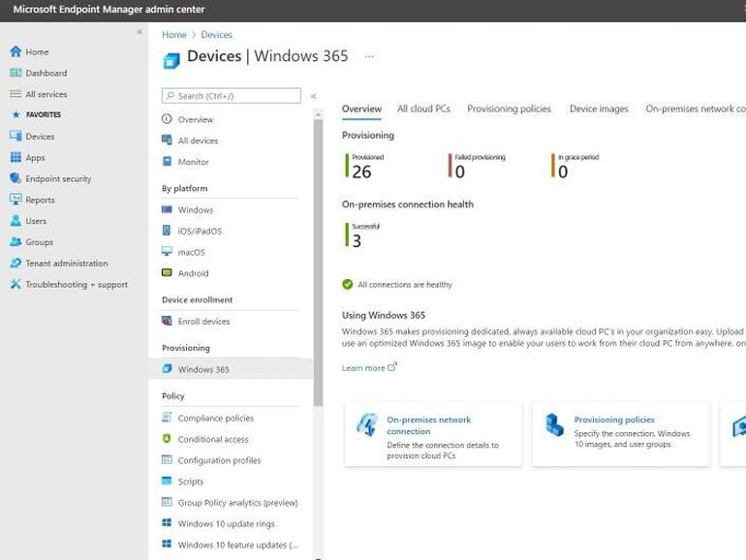Click the iOS/iPadOS platform icon

coord(167,231)
